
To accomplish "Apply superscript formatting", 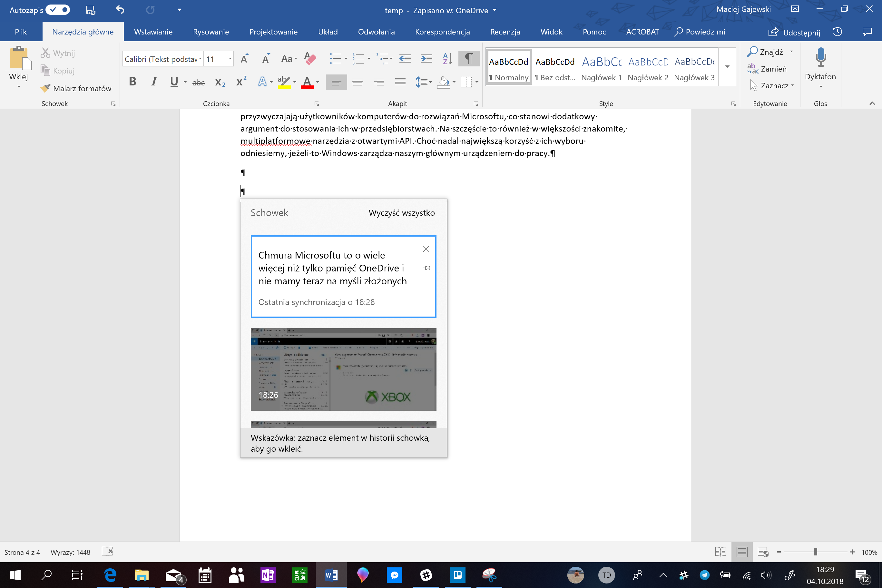I will pyautogui.click(x=241, y=81).
